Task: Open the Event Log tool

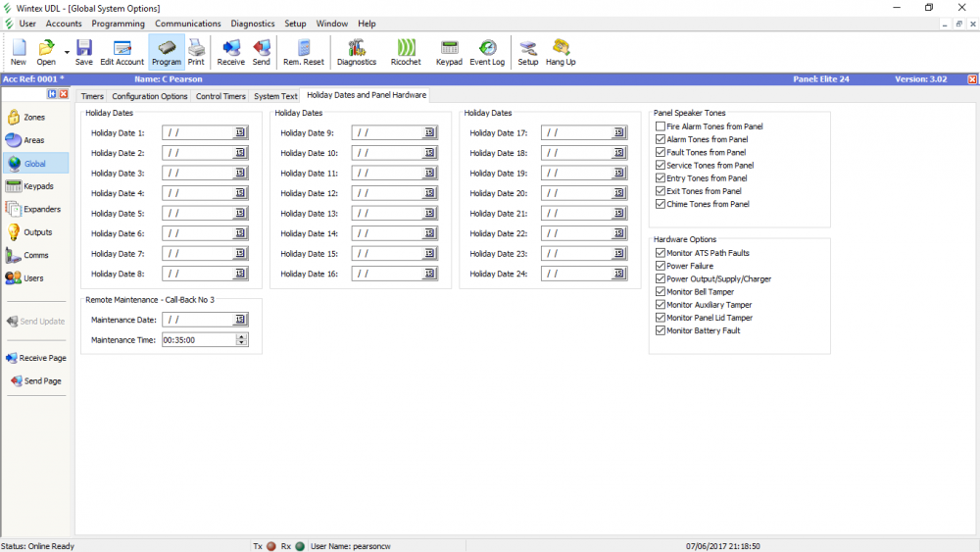Action: coord(487,52)
